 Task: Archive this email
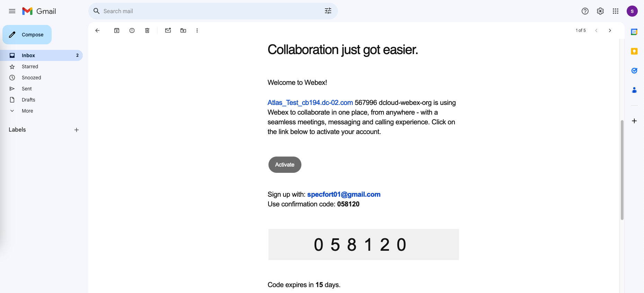pos(117,30)
